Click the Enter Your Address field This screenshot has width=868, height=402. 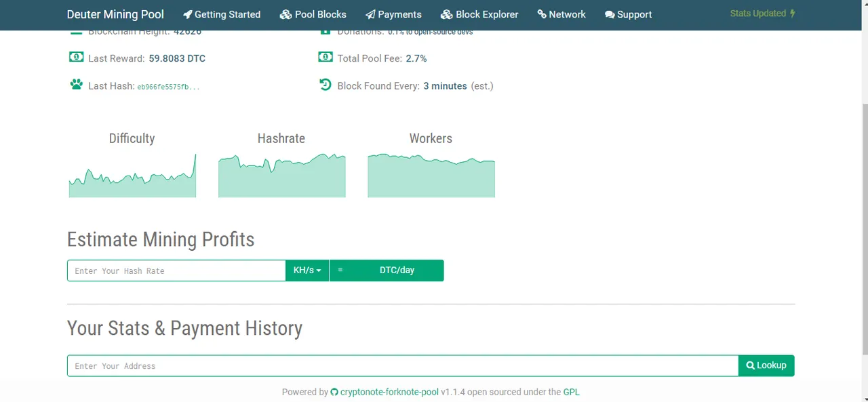[403, 365]
